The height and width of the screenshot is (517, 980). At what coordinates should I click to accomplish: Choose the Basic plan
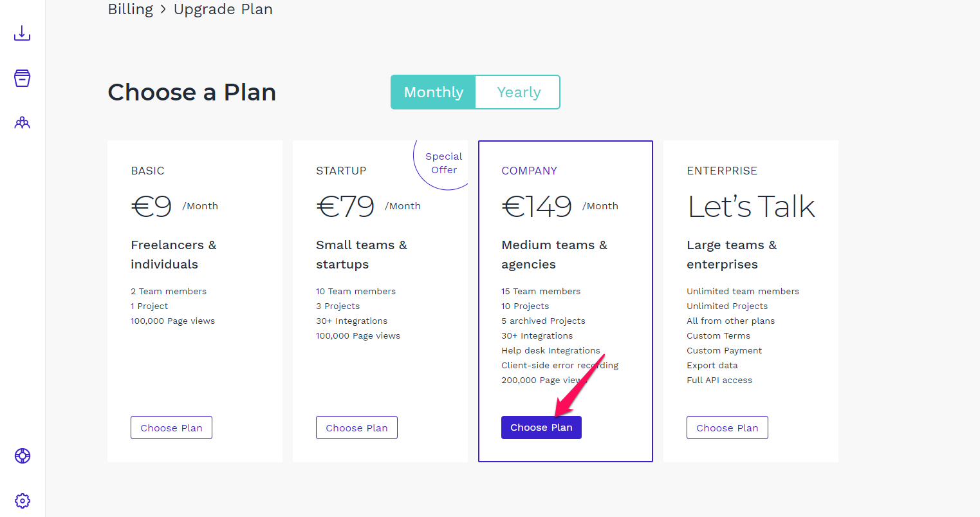coord(171,428)
